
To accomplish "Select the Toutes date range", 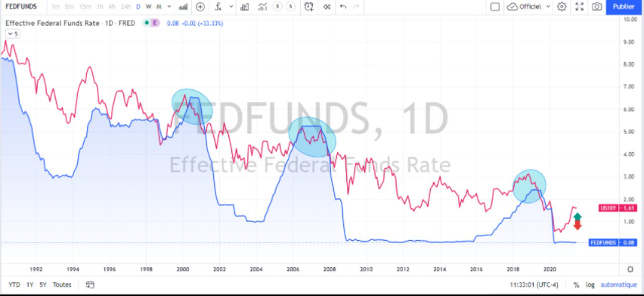I will (62, 285).
